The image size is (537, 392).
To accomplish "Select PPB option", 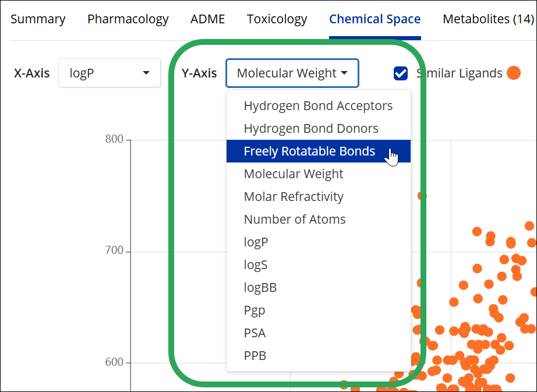I will point(255,356).
